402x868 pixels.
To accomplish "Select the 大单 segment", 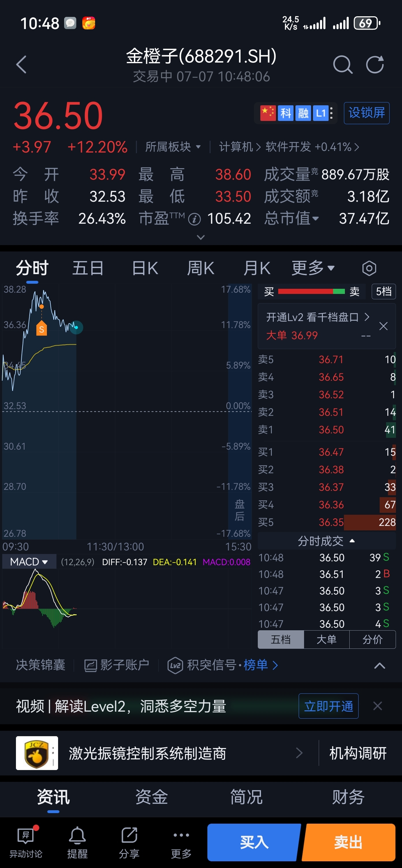I will [326, 639].
